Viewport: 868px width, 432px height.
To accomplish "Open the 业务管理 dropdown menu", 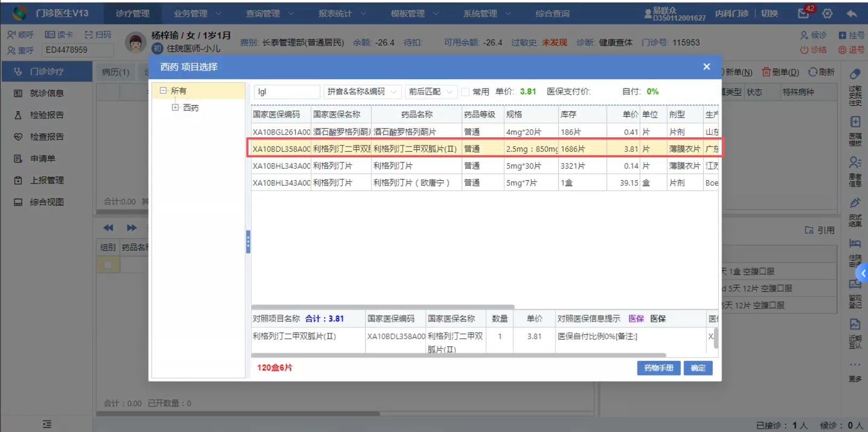I will [x=197, y=14].
